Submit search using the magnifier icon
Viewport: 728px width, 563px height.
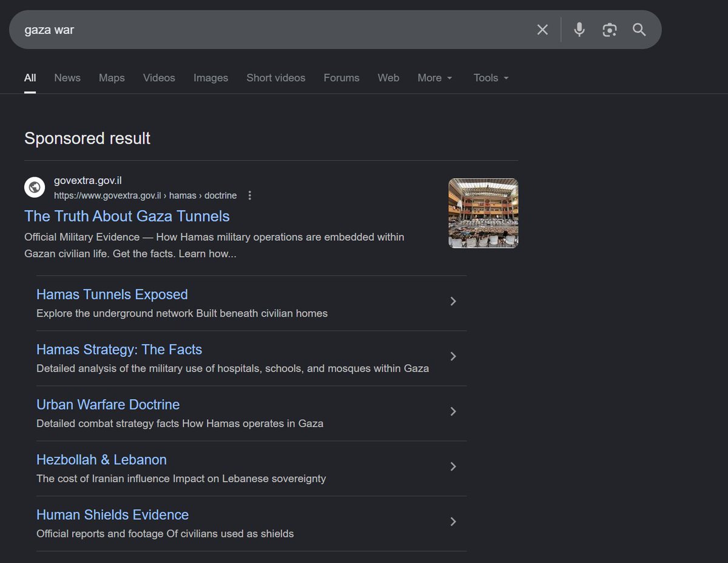(x=639, y=30)
